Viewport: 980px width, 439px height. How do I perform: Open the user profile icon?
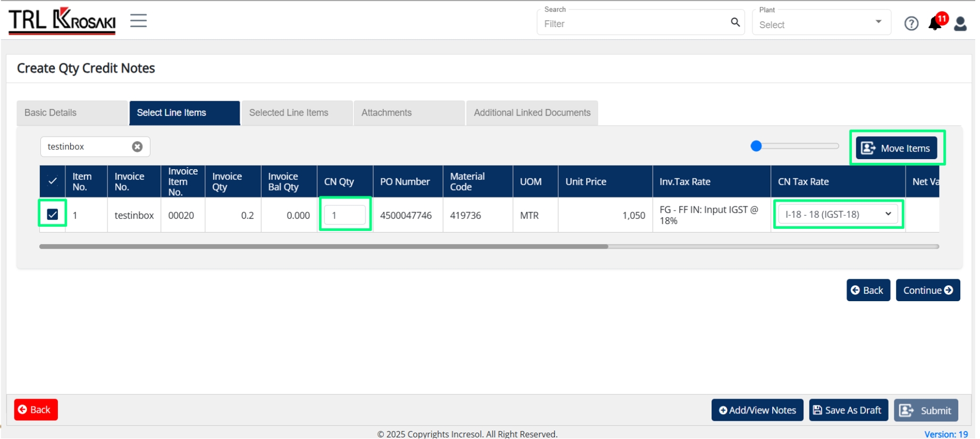[x=960, y=23]
